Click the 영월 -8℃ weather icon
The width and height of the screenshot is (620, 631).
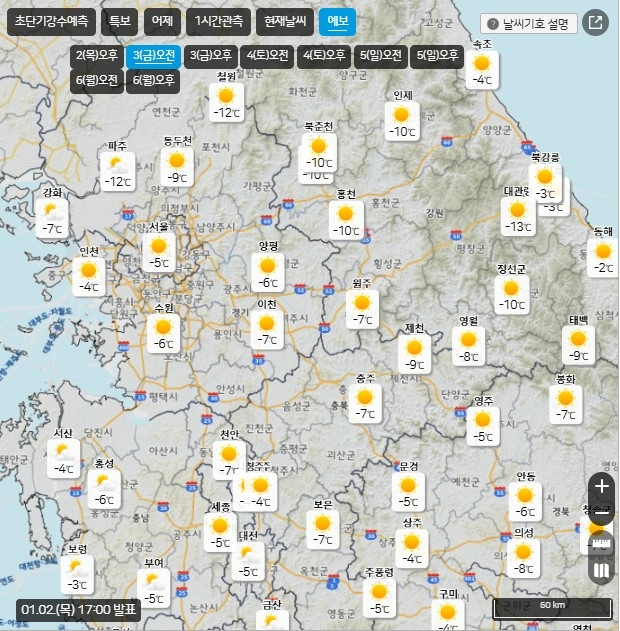click(x=468, y=346)
